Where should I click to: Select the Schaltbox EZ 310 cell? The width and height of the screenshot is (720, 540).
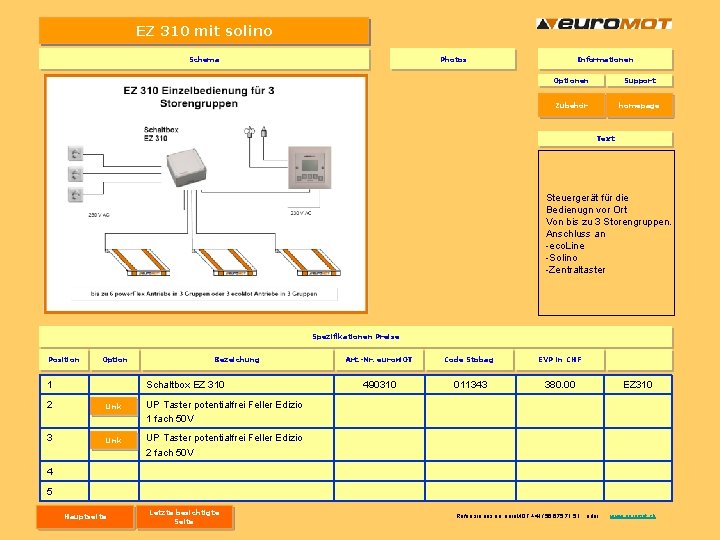tap(236, 385)
